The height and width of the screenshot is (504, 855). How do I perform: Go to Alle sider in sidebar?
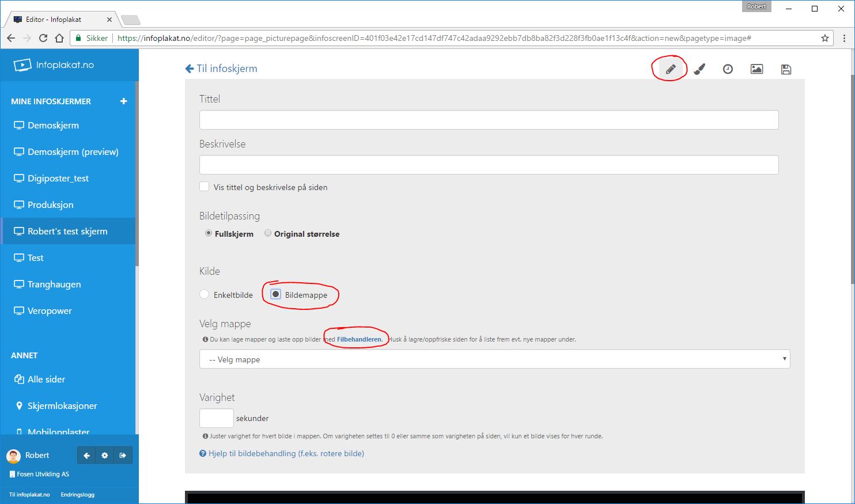point(46,380)
